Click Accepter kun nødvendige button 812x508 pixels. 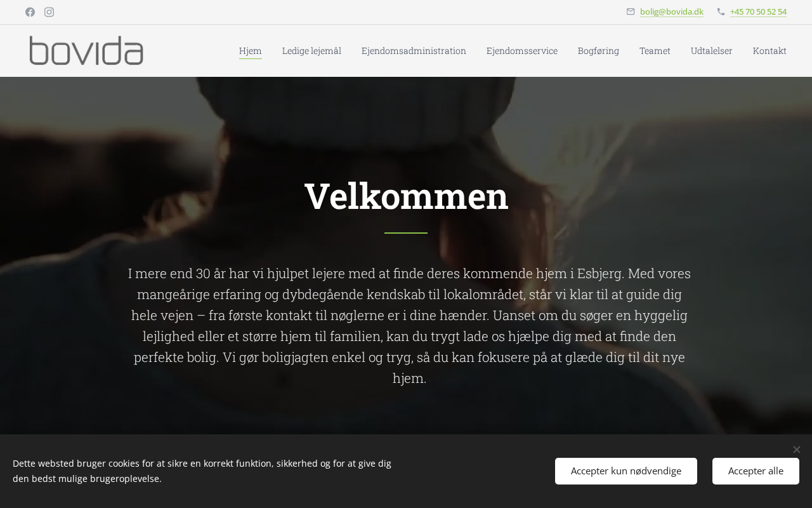click(626, 471)
